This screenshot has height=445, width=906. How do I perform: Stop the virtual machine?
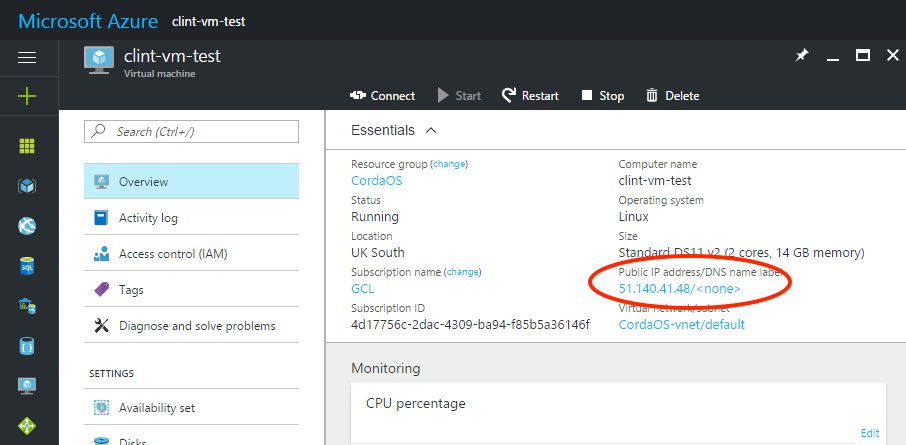click(602, 96)
